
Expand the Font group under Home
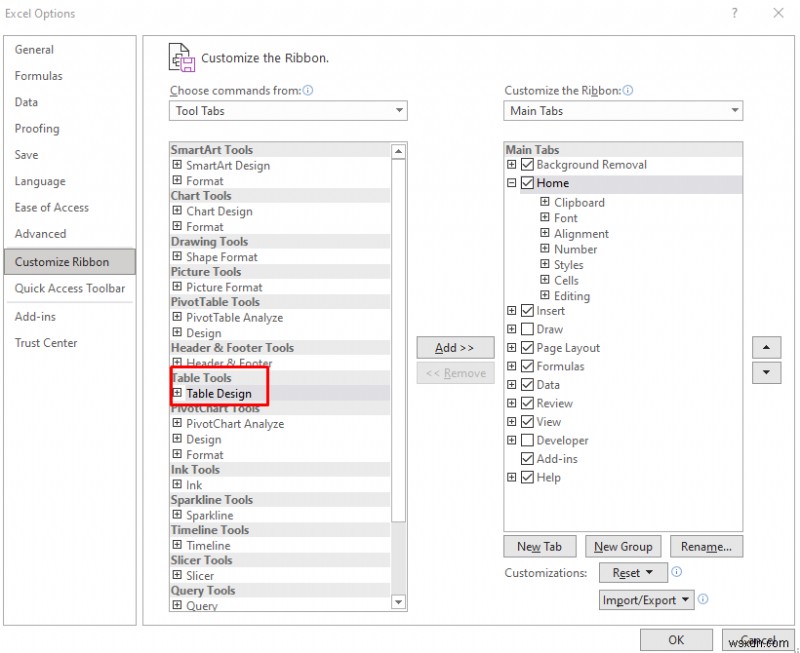coord(545,217)
